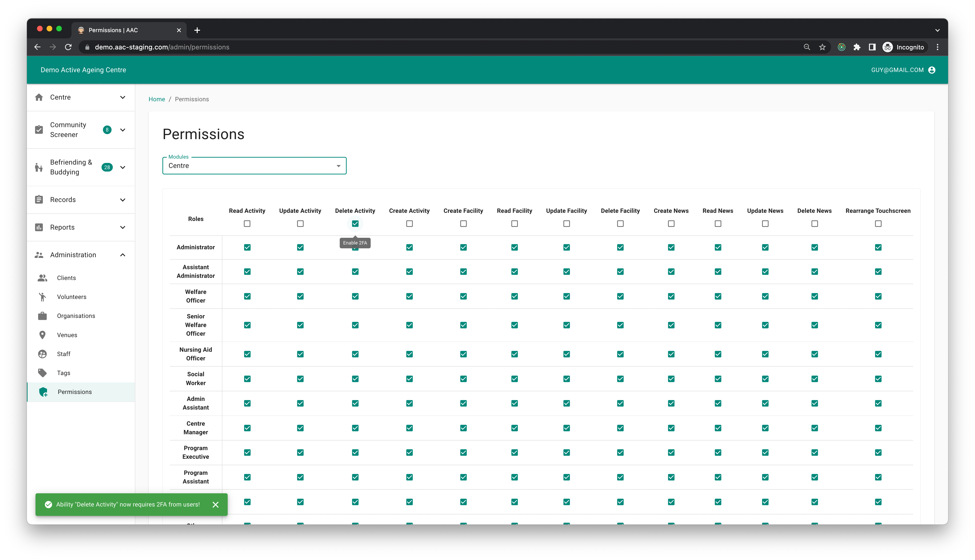Open Venues in Administration menu
Viewport: 975px width, 560px height.
[81, 335]
